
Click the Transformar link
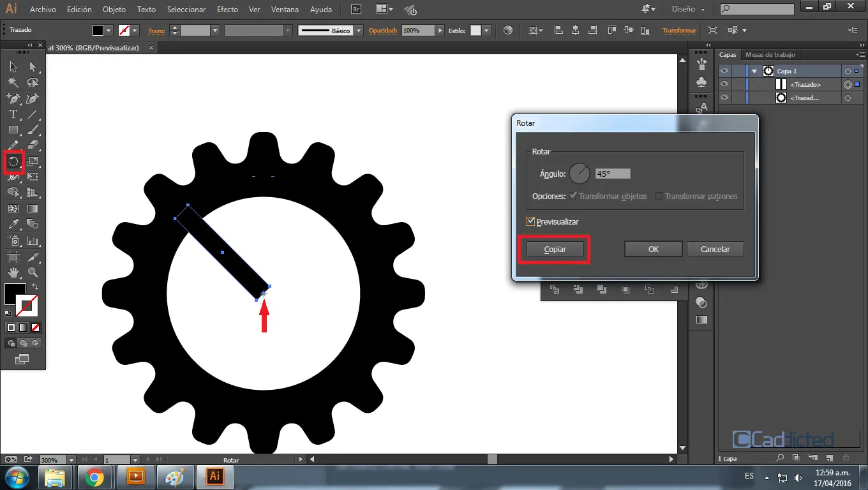tap(679, 30)
